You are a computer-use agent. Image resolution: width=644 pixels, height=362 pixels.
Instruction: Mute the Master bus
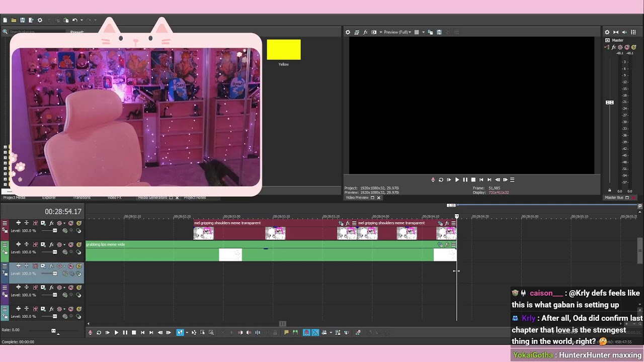(627, 47)
